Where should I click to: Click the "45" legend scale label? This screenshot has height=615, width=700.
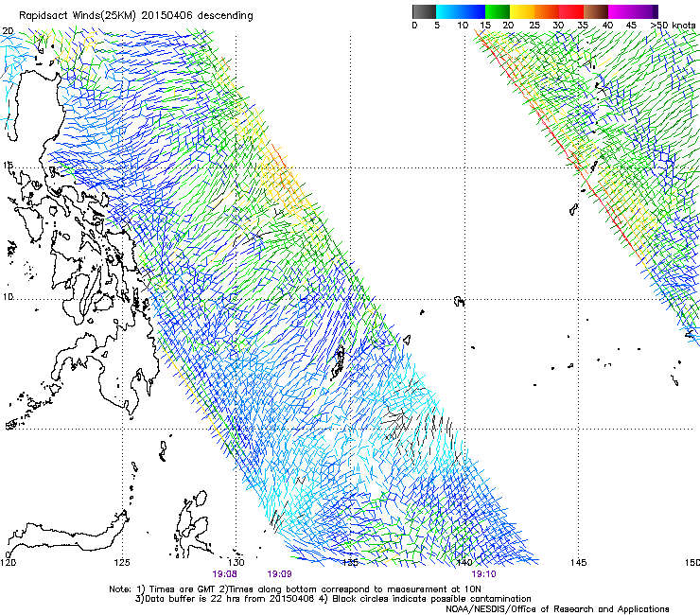[631, 26]
